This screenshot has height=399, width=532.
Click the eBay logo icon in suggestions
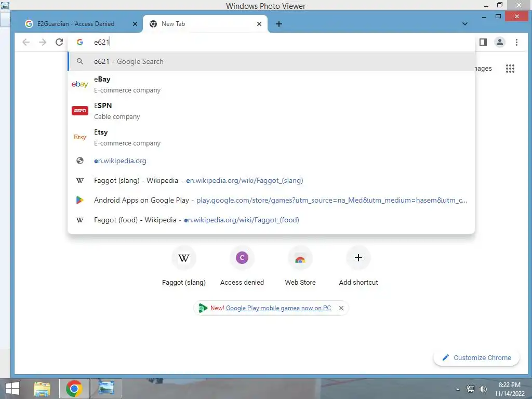coord(80,84)
